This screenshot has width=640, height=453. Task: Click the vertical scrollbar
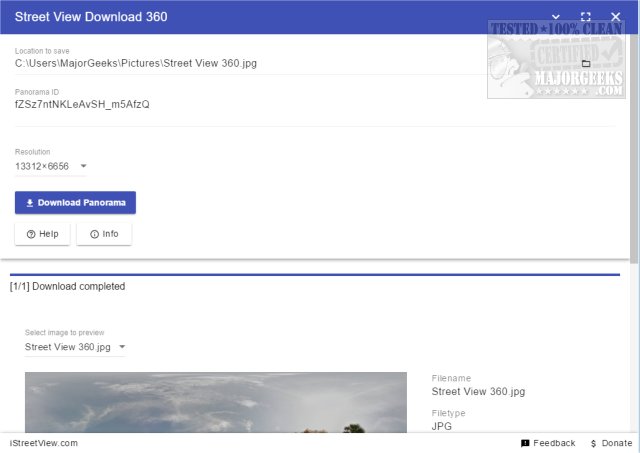click(634, 149)
